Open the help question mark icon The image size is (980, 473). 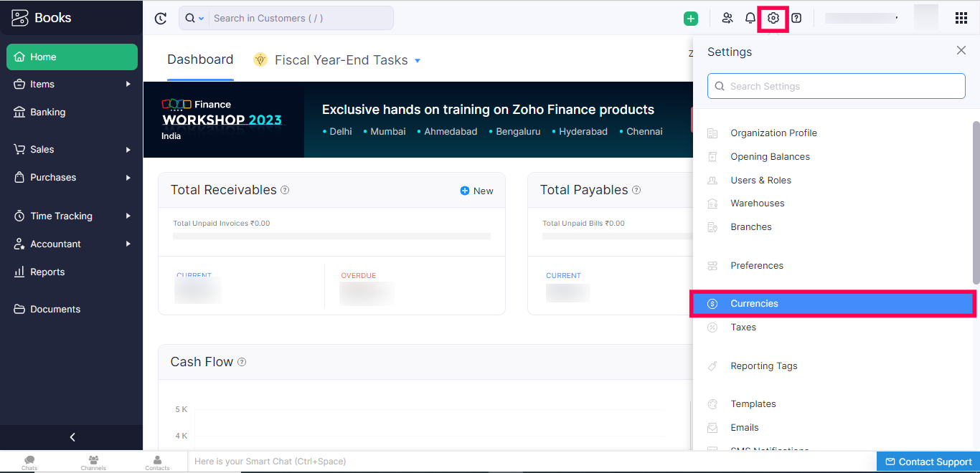pos(796,18)
